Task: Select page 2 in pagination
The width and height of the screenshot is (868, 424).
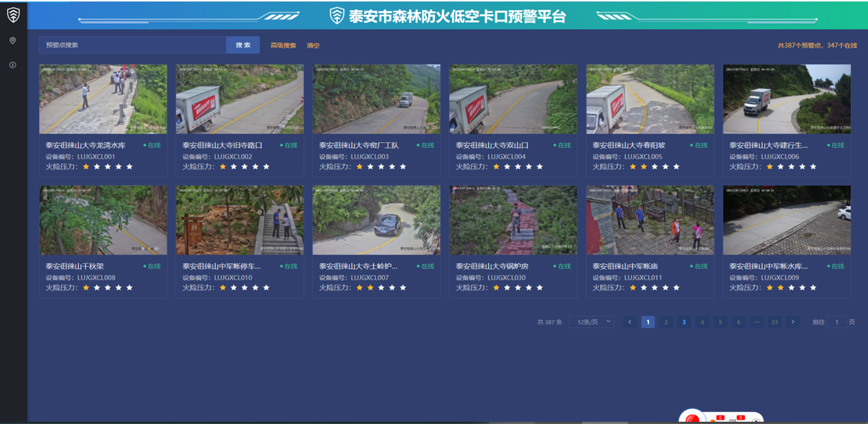Action: pos(666,322)
